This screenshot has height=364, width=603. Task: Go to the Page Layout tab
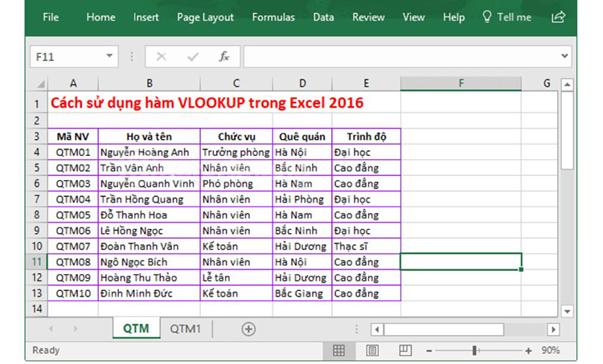coord(205,18)
